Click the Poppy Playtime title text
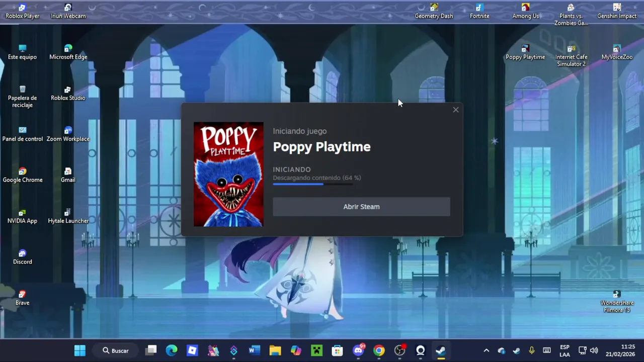 pyautogui.click(x=321, y=147)
